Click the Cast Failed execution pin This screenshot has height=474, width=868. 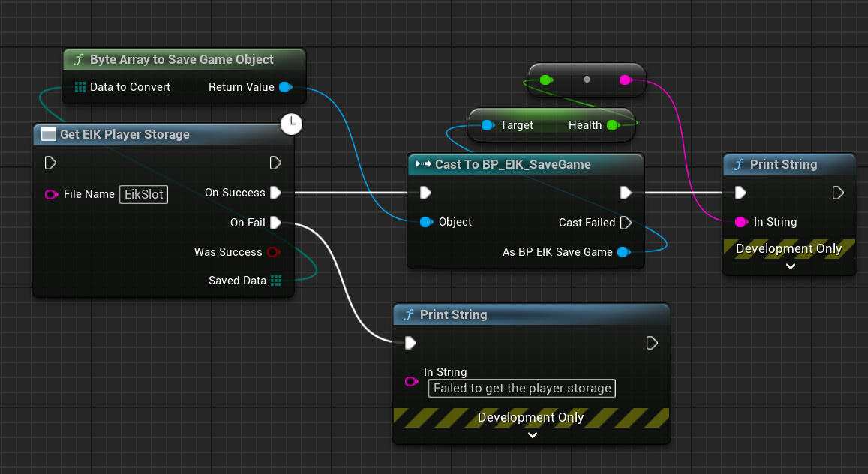[626, 222]
